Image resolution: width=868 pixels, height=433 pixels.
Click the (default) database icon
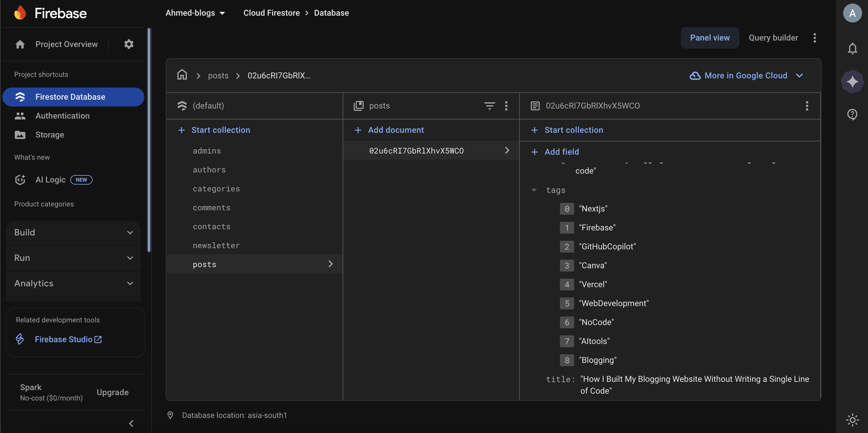pyautogui.click(x=182, y=106)
